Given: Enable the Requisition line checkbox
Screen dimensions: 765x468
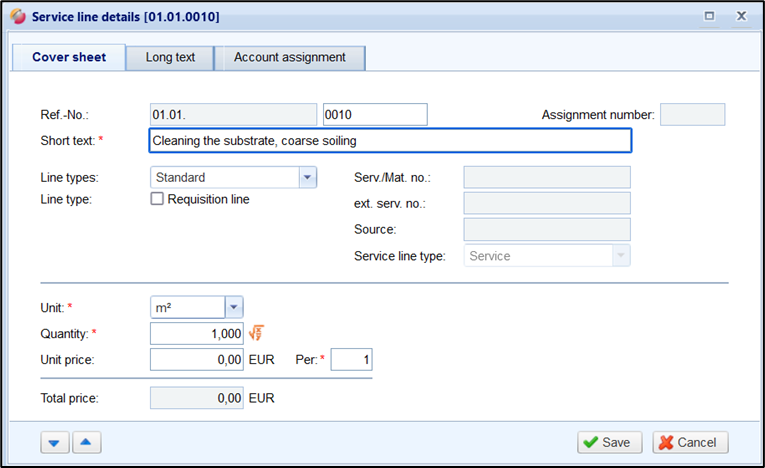Looking at the screenshot, I should [x=157, y=199].
